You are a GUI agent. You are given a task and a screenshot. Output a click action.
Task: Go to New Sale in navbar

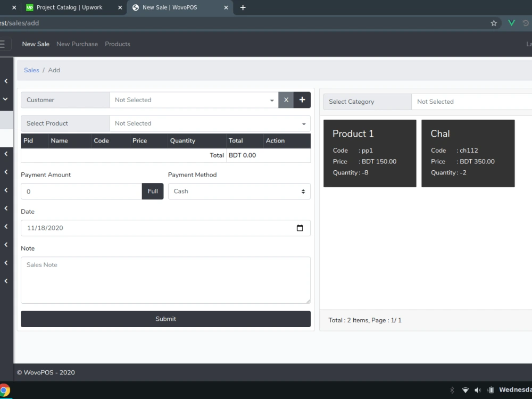36,44
